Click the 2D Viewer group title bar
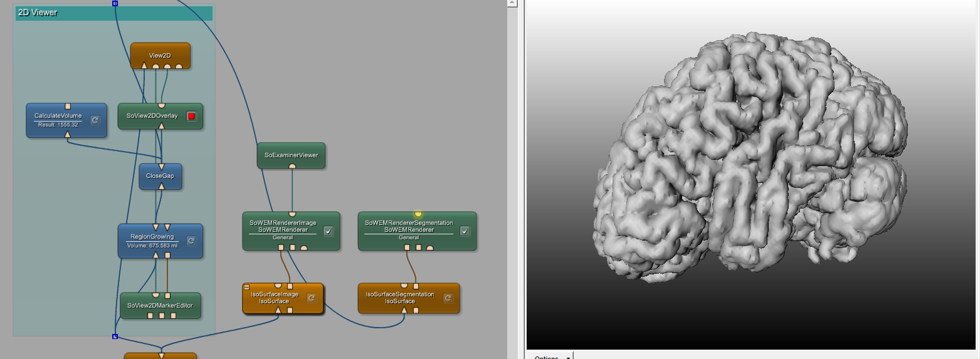Viewport: 980px width, 359px height. (114, 13)
